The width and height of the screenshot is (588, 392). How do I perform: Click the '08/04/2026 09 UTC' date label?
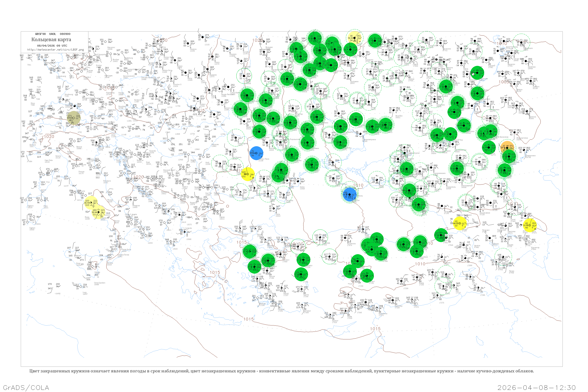click(x=52, y=46)
